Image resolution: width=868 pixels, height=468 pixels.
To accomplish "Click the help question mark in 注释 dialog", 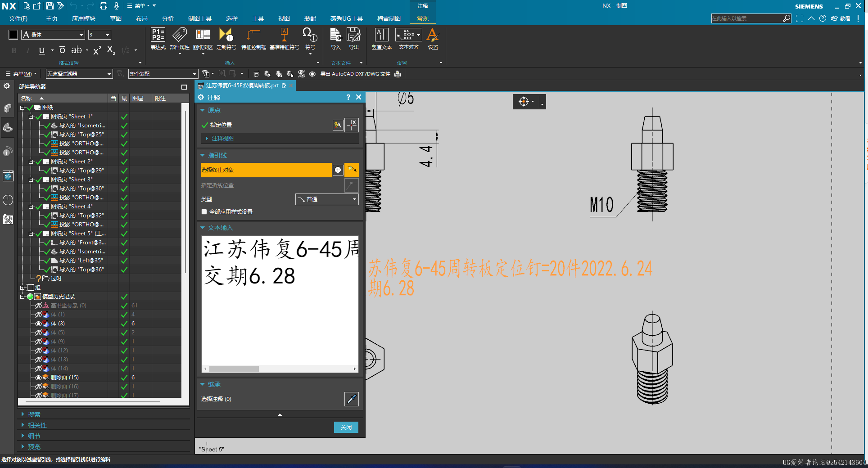I will (348, 97).
